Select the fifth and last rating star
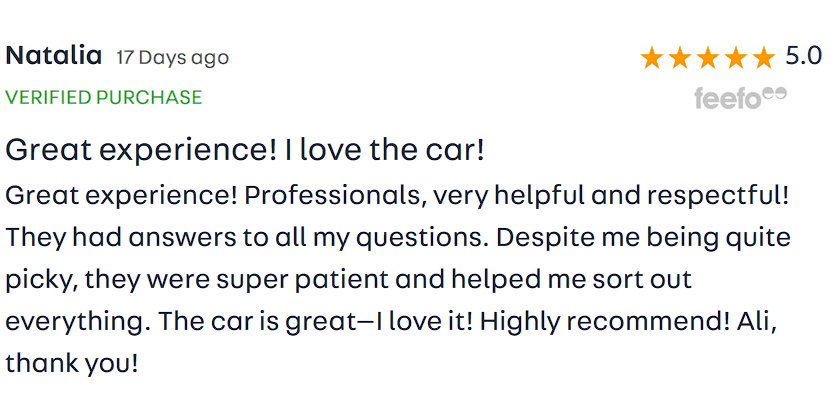The image size is (838, 420). 763,58
